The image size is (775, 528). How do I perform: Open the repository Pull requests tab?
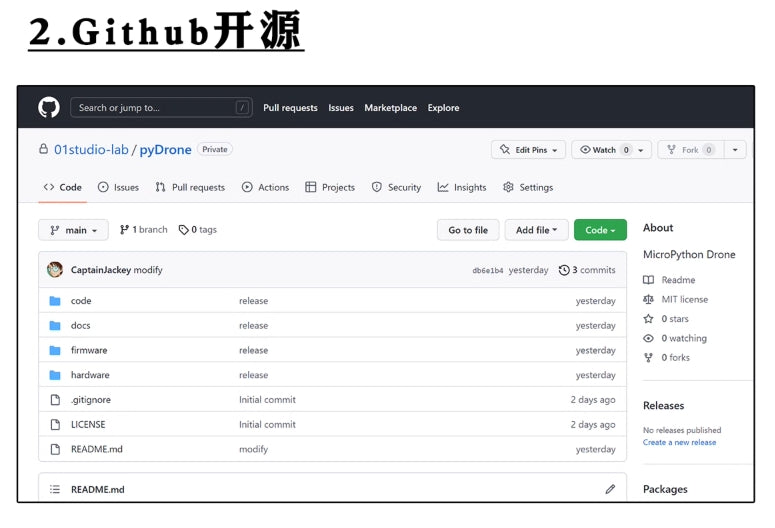point(190,187)
